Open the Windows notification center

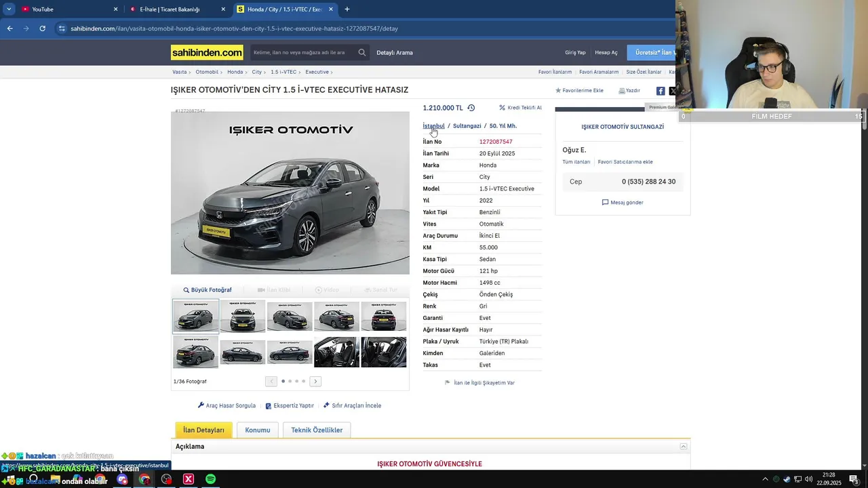point(853,479)
